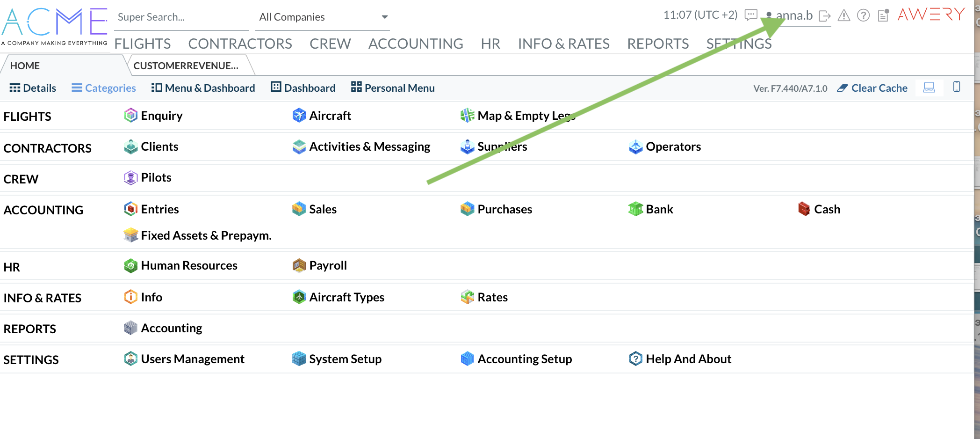Open the chat messages icon
Screen dimensions: 980x439
(750, 15)
